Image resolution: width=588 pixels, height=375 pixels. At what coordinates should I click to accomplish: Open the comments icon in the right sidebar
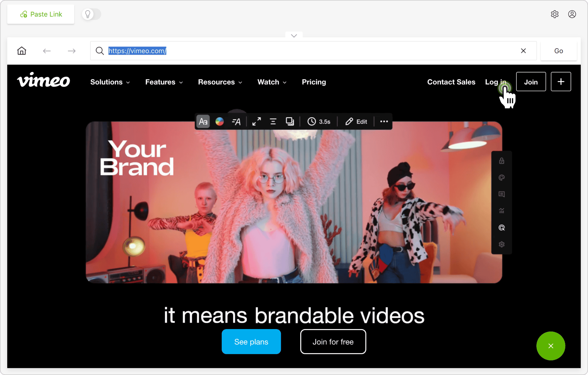coord(502,194)
